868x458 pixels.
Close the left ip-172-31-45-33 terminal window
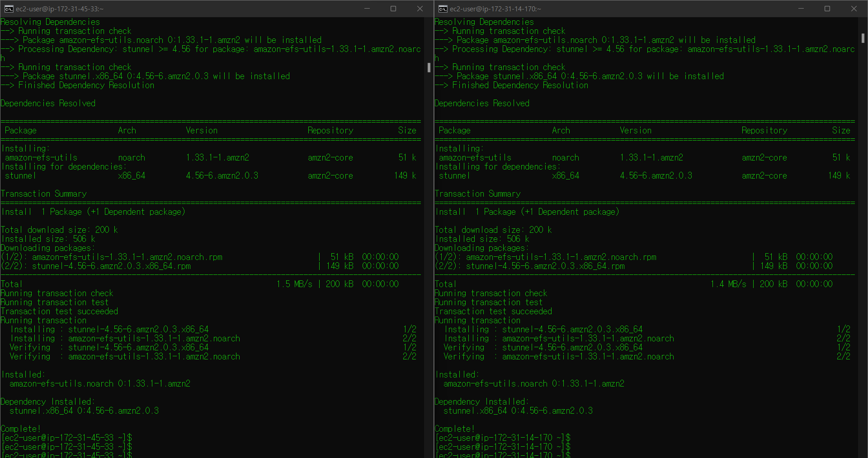420,9
